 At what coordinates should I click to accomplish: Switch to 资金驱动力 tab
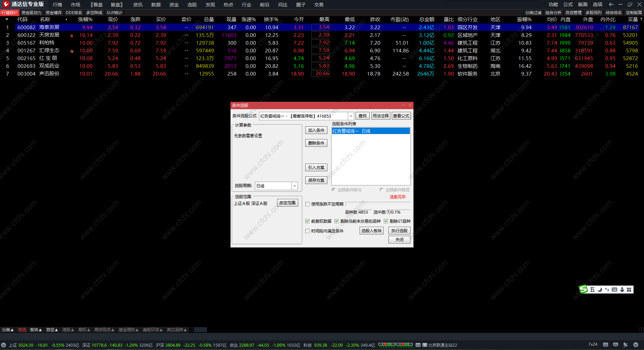click(32, 13)
